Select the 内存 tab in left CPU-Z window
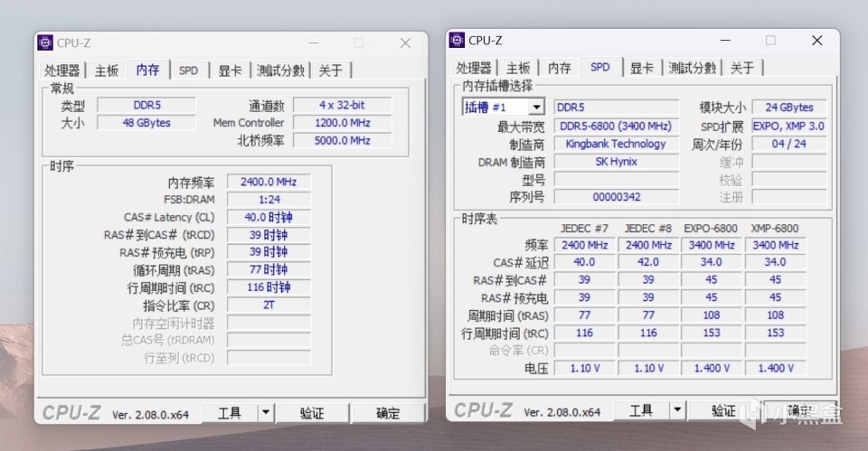Screen dimensions: 868x451 147,70
